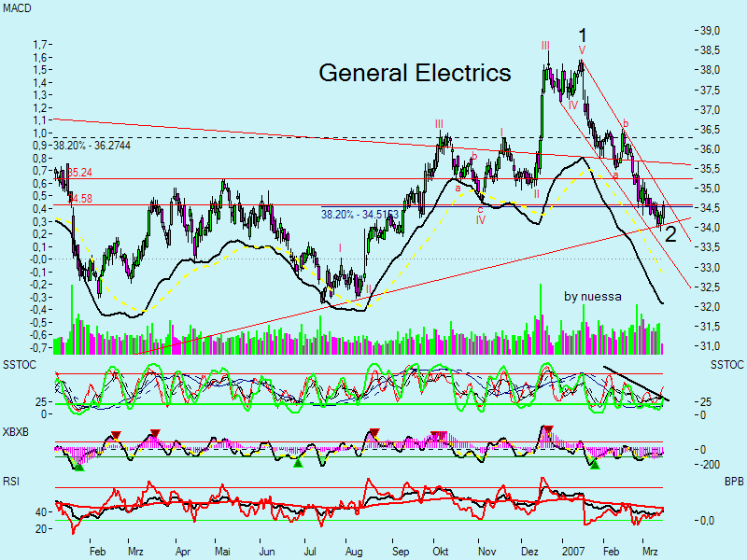The height and width of the screenshot is (560, 747).
Task: Click the 39,0 price scale value
Action: tap(710, 31)
